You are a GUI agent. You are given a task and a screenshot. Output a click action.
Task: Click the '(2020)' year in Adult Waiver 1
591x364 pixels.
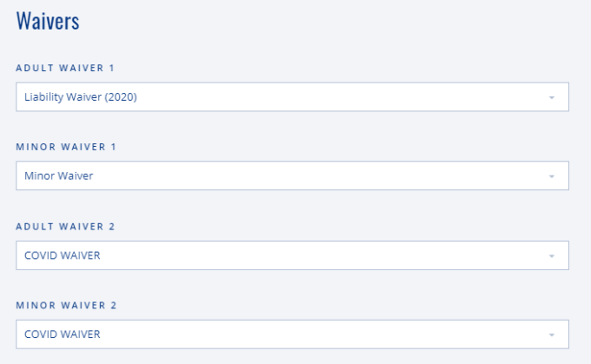pos(120,97)
